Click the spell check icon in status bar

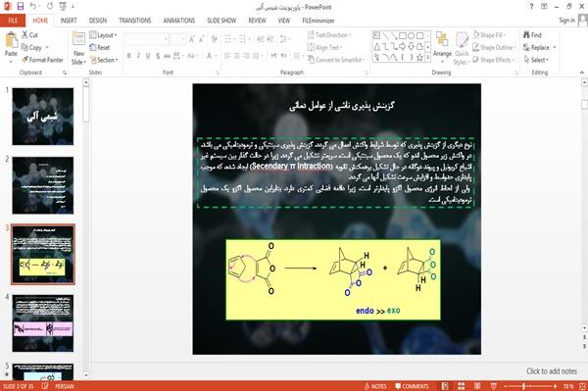coord(45,386)
